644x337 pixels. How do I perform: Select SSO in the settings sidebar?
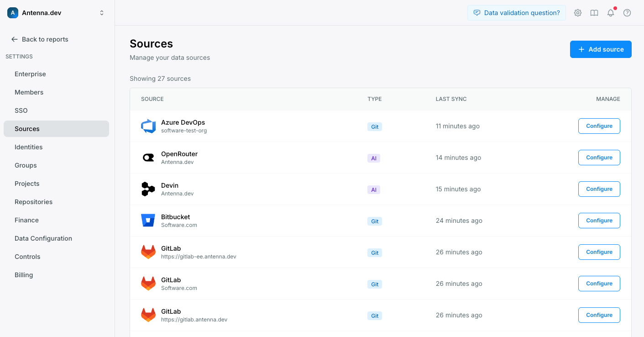point(56,111)
